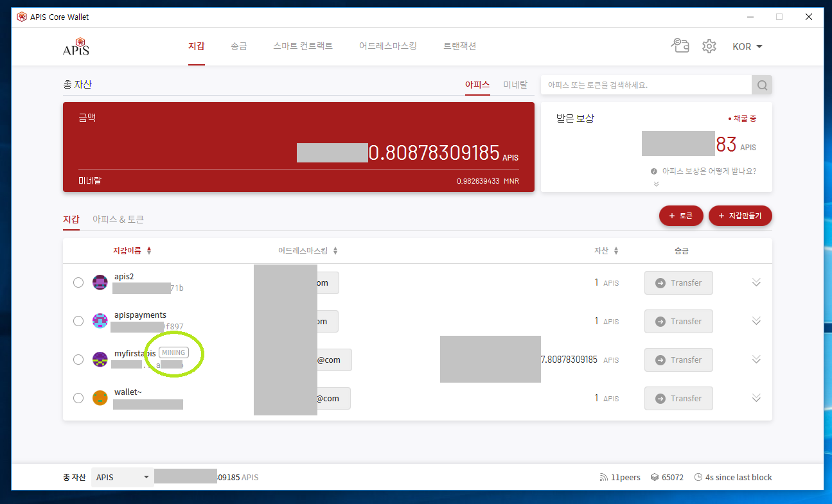Click the MINING badge on myfirstapis
832x504 pixels.
[173, 352]
